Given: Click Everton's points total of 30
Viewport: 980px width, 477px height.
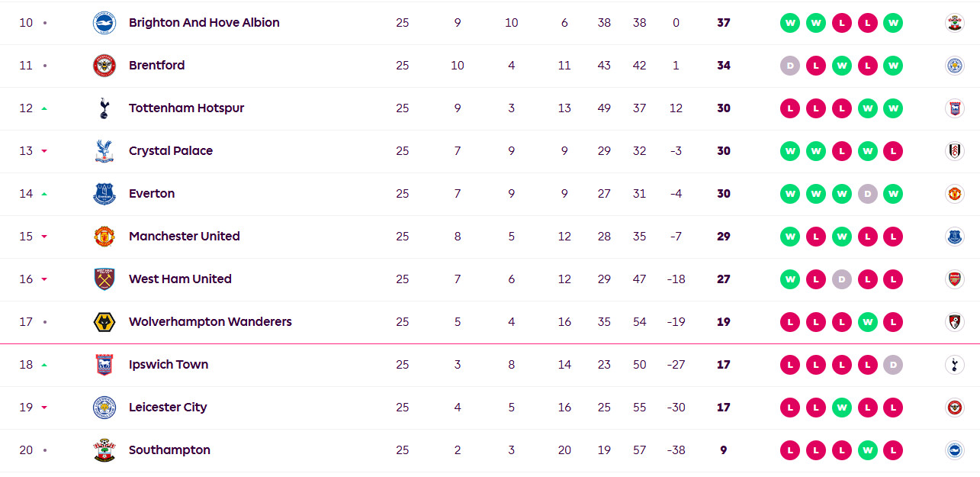Looking at the screenshot, I should coord(723,194).
